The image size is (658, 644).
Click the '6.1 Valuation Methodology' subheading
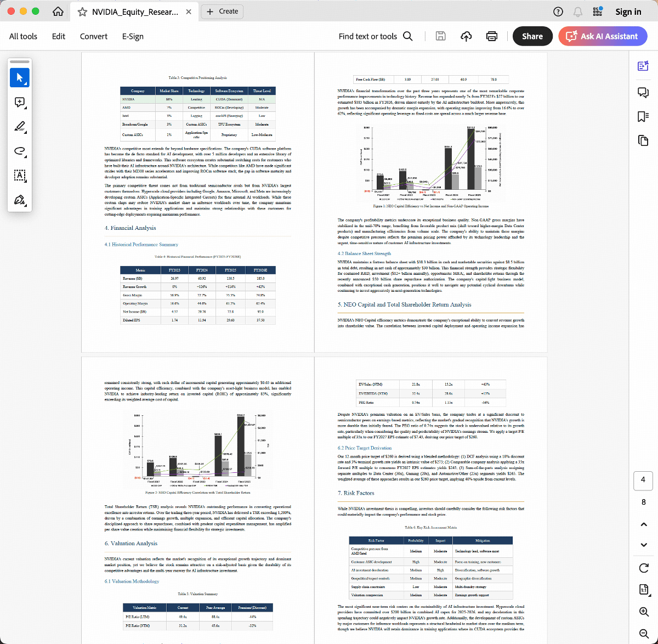[132, 581]
